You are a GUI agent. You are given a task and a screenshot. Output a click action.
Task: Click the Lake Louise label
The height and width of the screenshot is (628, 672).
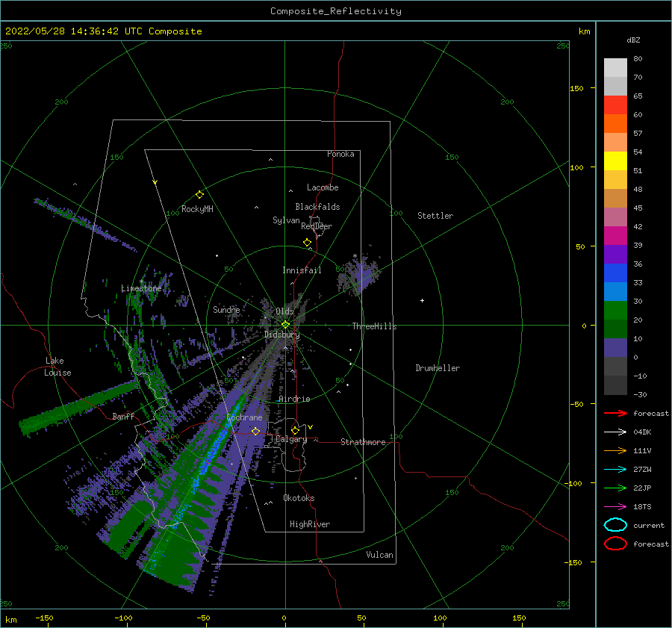[57, 367]
